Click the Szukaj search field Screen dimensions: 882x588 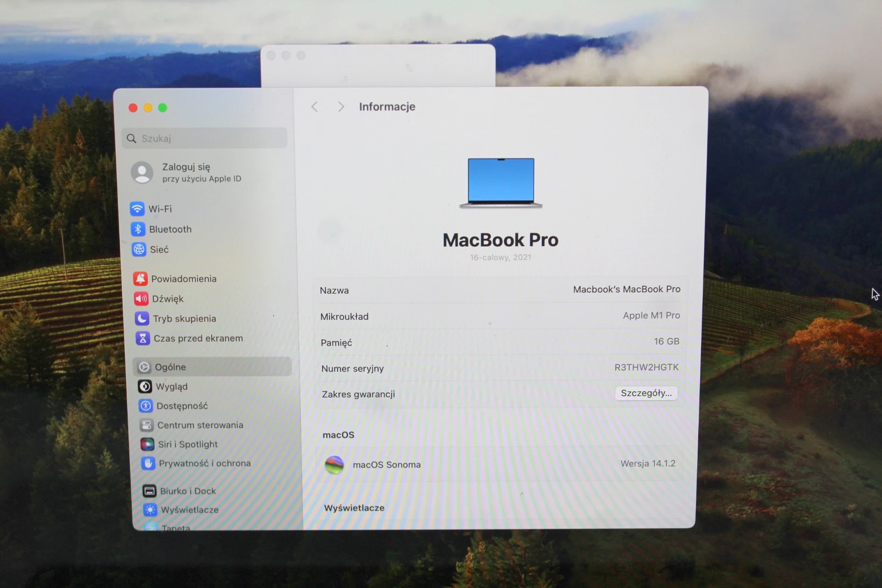204,138
